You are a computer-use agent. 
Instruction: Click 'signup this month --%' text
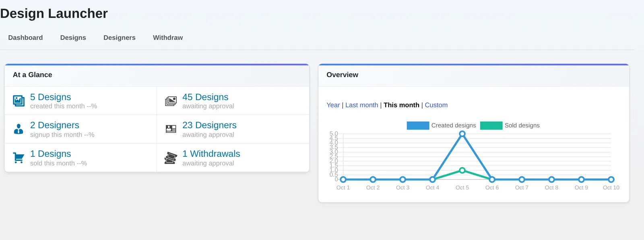(62, 135)
